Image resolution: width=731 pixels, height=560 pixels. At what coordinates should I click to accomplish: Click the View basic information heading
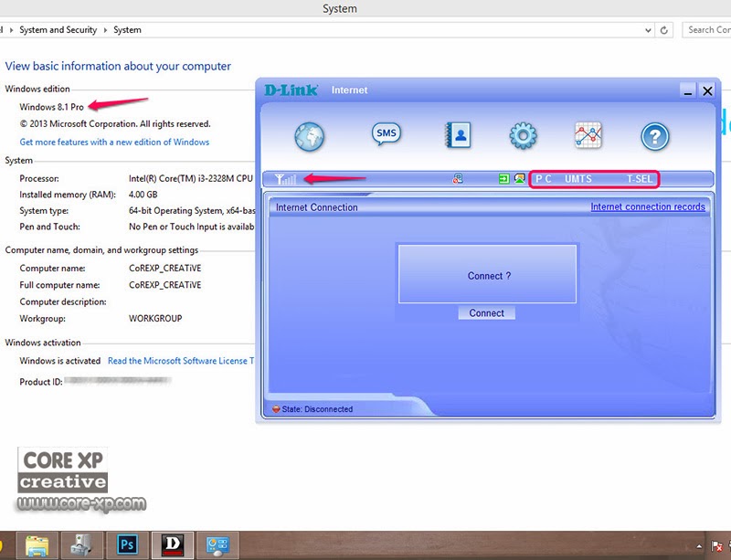(118, 66)
